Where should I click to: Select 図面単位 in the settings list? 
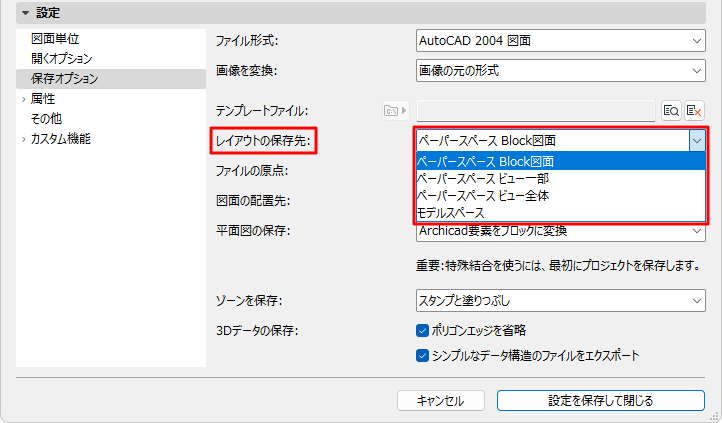coord(55,39)
